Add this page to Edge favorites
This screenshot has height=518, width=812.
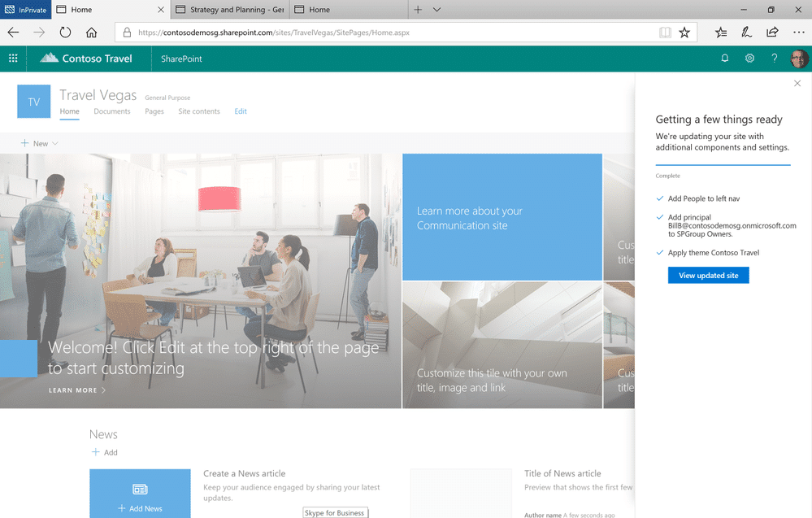point(684,33)
